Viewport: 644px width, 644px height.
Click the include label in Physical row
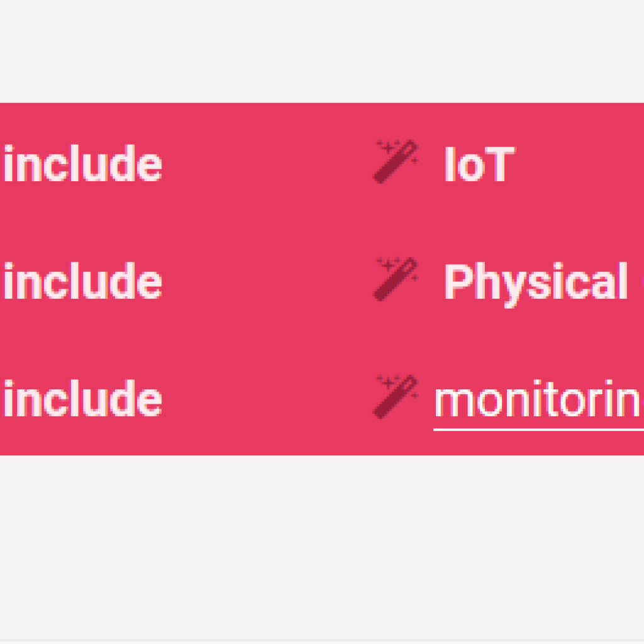(x=82, y=280)
